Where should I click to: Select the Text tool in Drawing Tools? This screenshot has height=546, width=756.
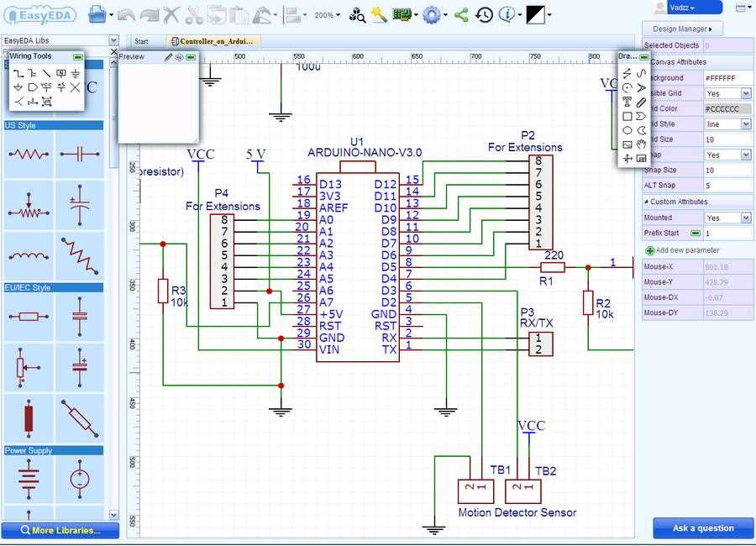click(627, 102)
